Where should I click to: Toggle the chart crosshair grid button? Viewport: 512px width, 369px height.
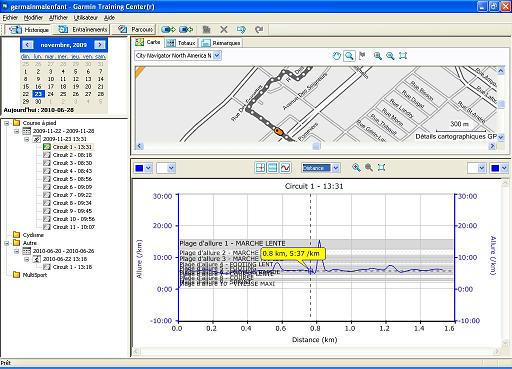point(260,168)
